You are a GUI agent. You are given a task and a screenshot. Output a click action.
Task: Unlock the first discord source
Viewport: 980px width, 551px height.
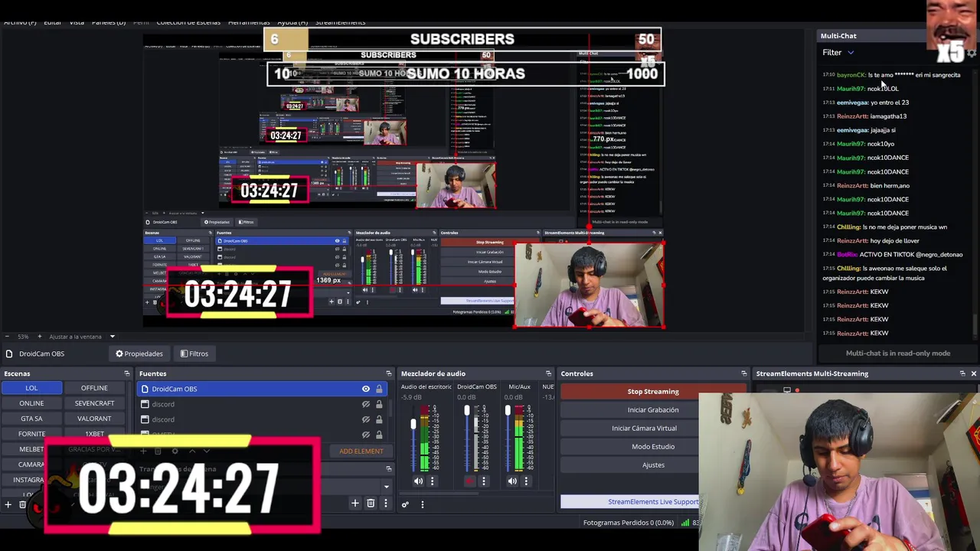point(379,404)
